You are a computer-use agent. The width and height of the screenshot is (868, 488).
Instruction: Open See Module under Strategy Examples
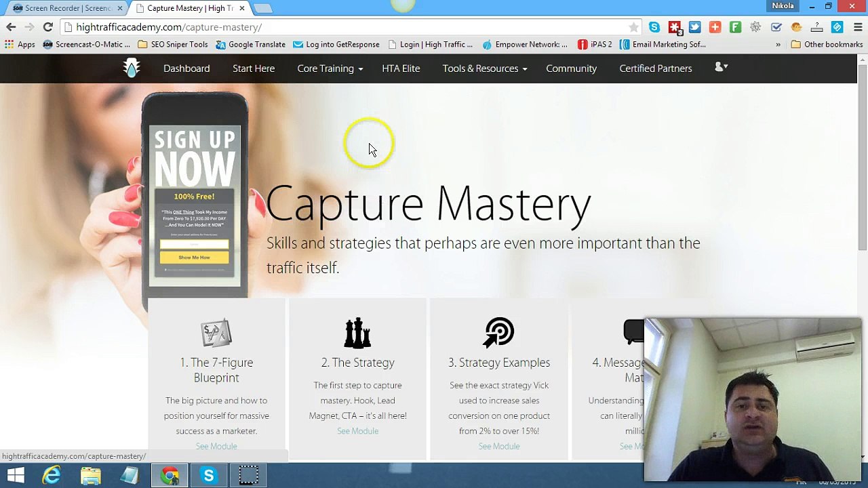tap(499, 446)
